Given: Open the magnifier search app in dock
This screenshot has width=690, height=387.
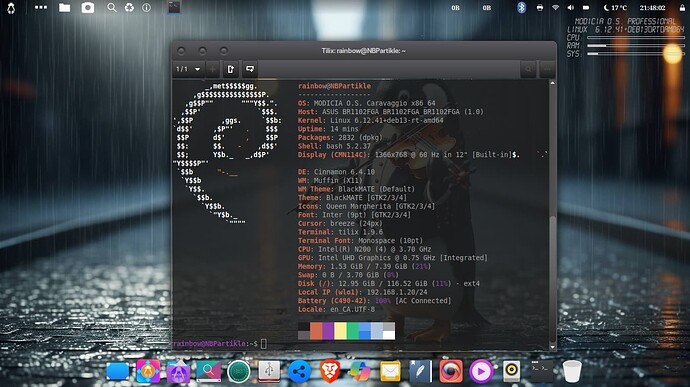Looking at the screenshot, I should [x=209, y=372].
